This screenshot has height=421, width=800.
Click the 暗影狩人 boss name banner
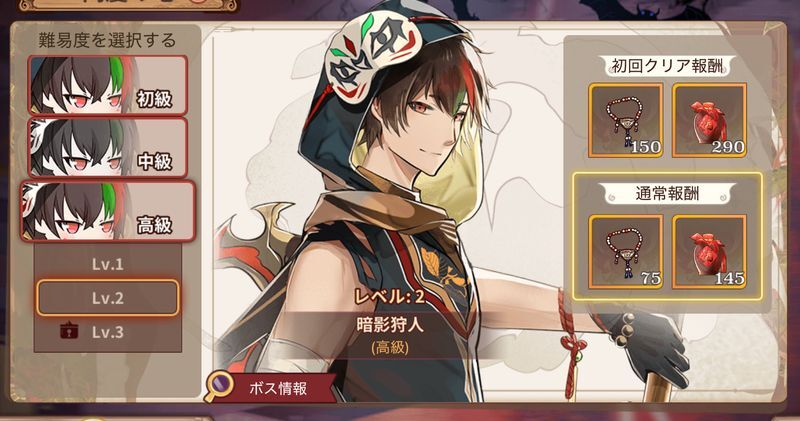[x=390, y=325]
